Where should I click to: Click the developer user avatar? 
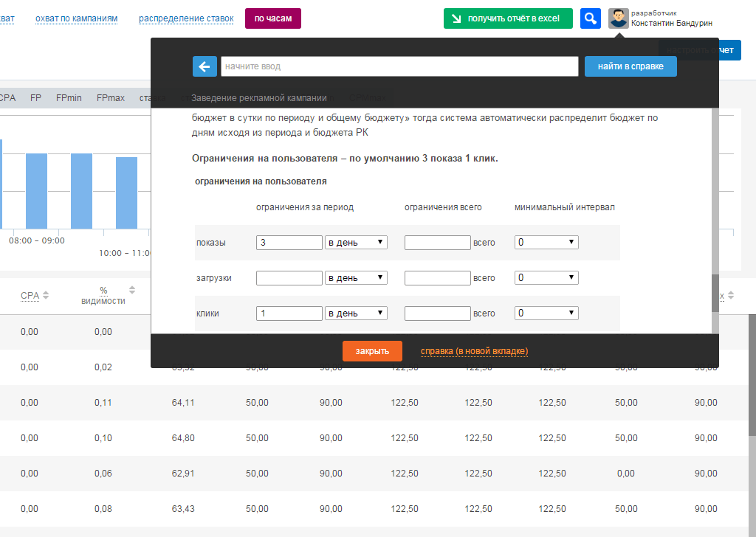(x=618, y=18)
